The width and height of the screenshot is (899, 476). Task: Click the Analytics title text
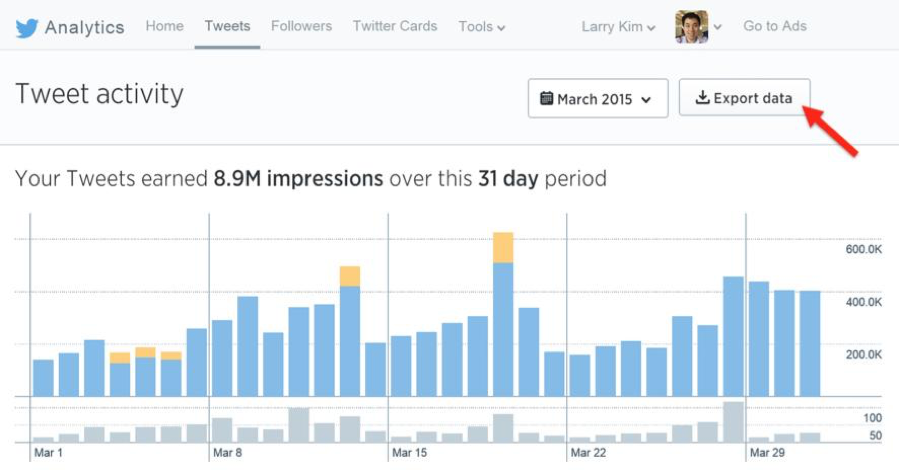(x=85, y=27)
